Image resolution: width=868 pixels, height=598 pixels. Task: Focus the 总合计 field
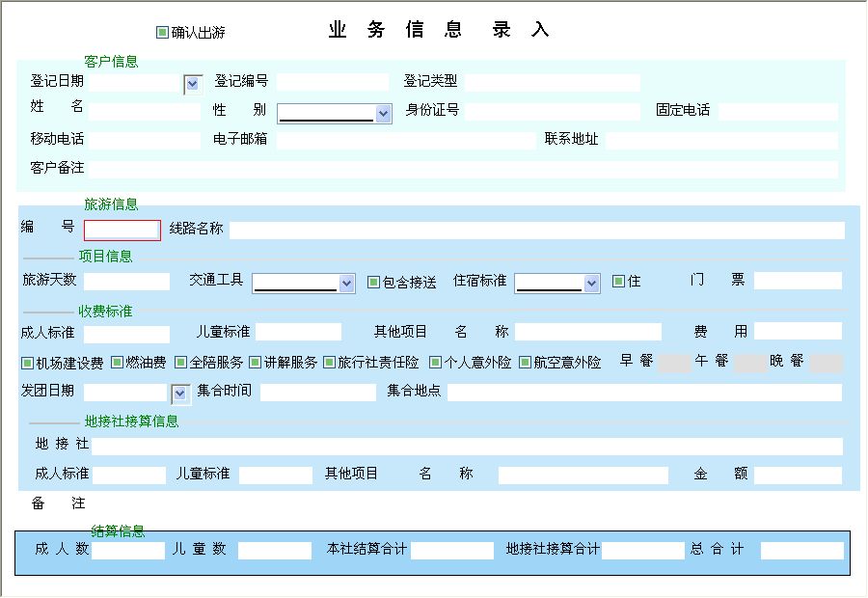tap(802, 551)
